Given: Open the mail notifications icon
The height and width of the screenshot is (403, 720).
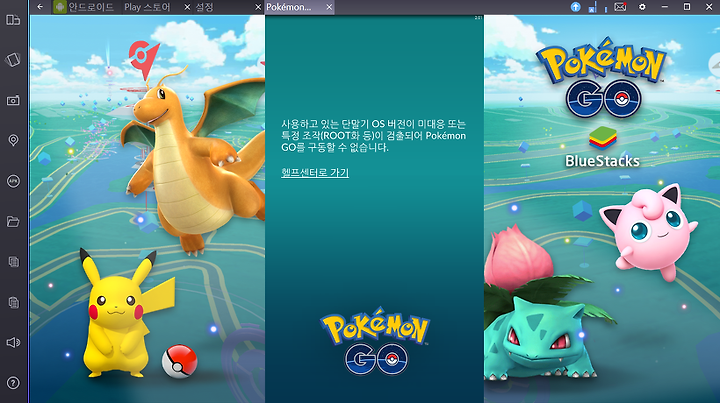Looking at the screenshot, I should click(620, 7).
